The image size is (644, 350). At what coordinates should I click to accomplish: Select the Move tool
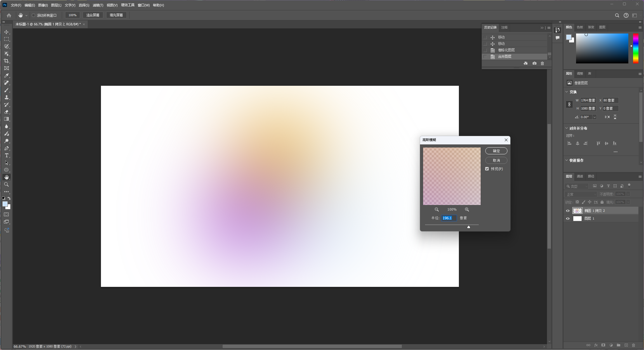[6, 32]
